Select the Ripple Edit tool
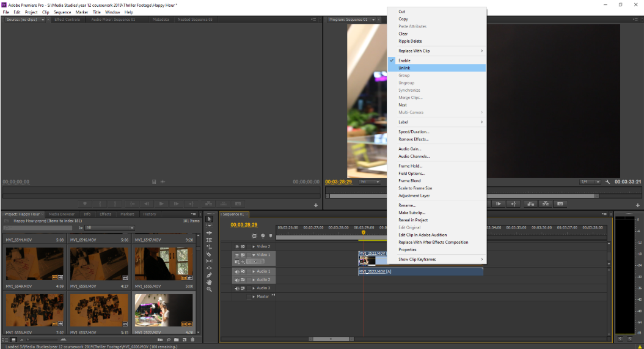 click(x=209, y=233)
